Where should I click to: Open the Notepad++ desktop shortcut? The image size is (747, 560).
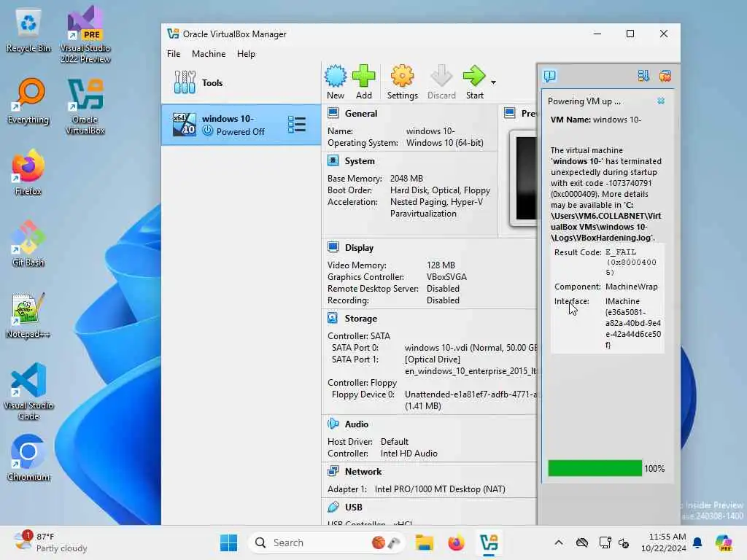(x=28, y=316)
